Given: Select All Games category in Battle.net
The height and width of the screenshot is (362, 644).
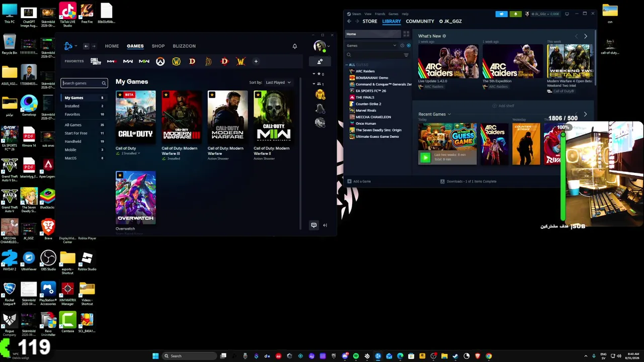Looking at the screenshot, I should click(x=84, y=125).
